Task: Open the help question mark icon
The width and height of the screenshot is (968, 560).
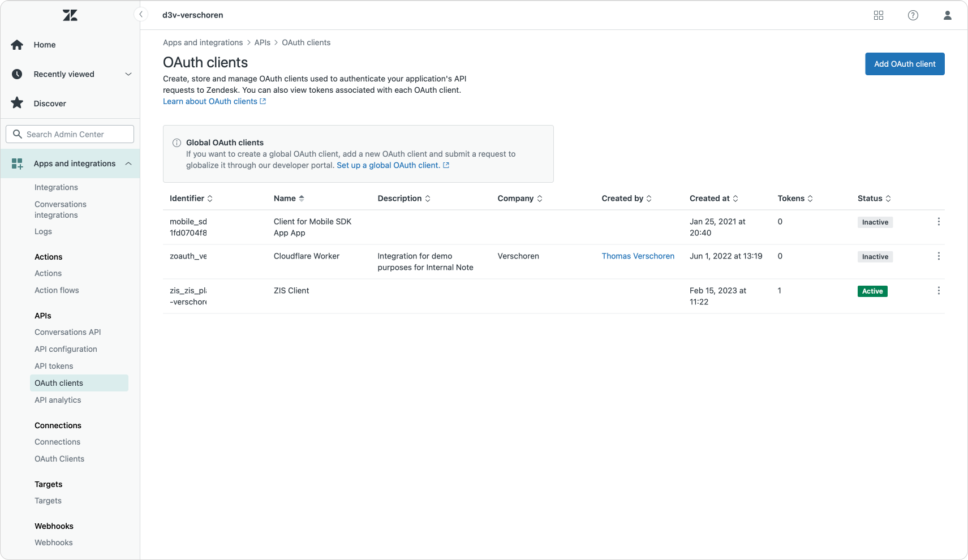Action: click(913, 15)
